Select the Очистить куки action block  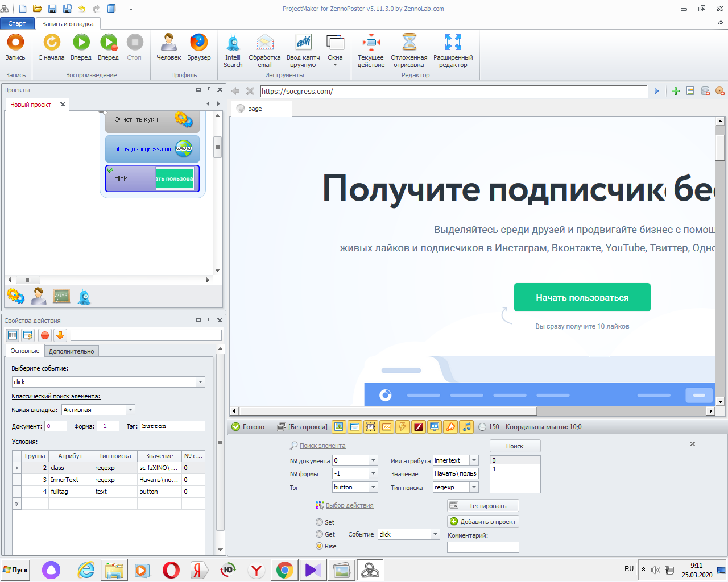(x=152, y=120)
